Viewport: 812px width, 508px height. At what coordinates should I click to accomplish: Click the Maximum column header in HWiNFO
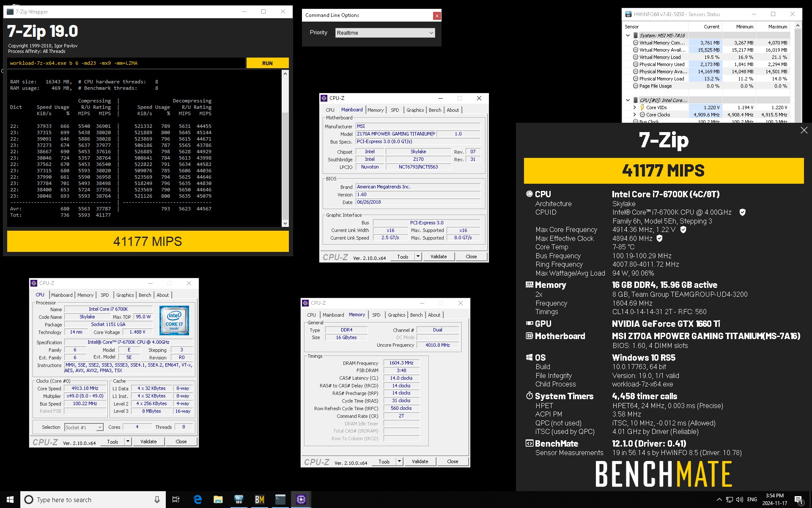coord(777,27)
